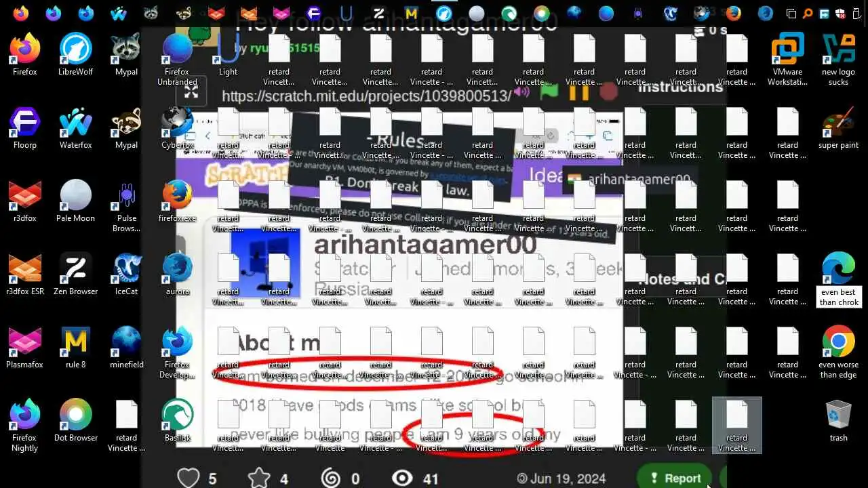
Task: Click the yellow M icon in top taskbar
Action: (x=411, y=13)
